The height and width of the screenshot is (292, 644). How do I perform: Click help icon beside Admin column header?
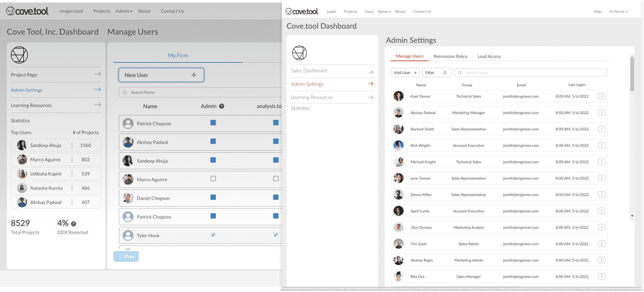tap(222, 106)
